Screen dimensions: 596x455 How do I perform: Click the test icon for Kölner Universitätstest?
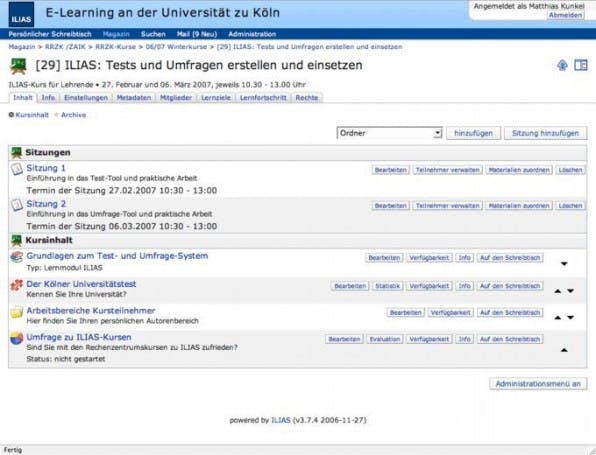click(x=17, y=285)
